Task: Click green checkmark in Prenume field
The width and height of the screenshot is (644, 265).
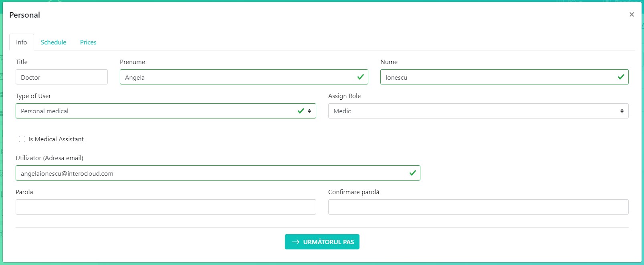Action: point(360,77)
